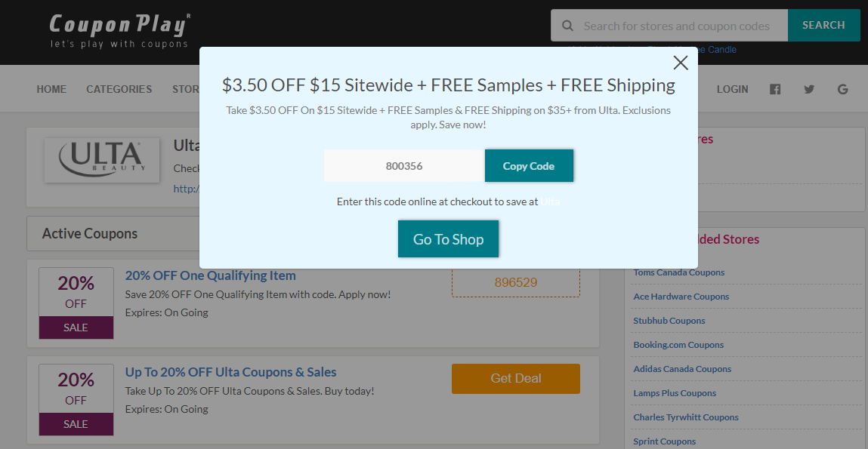868x449 pixels.
Task: Click the Google G icon
Action: 842,89
